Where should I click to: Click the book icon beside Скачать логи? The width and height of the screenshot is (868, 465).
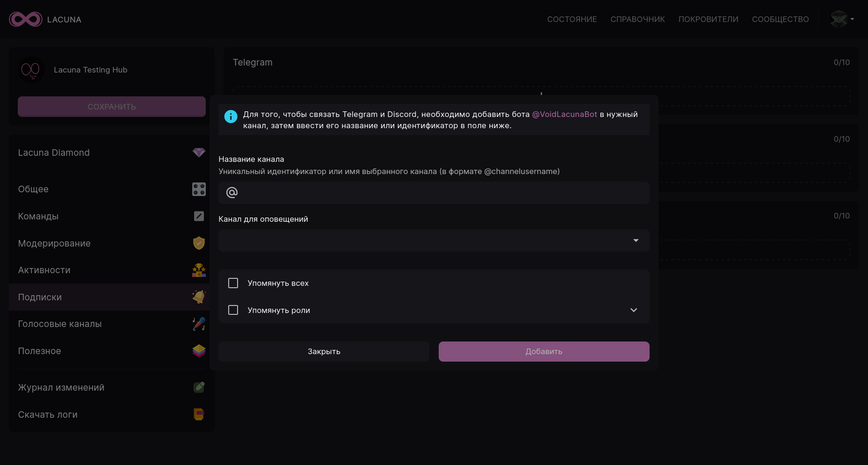[x=199, y=414]
